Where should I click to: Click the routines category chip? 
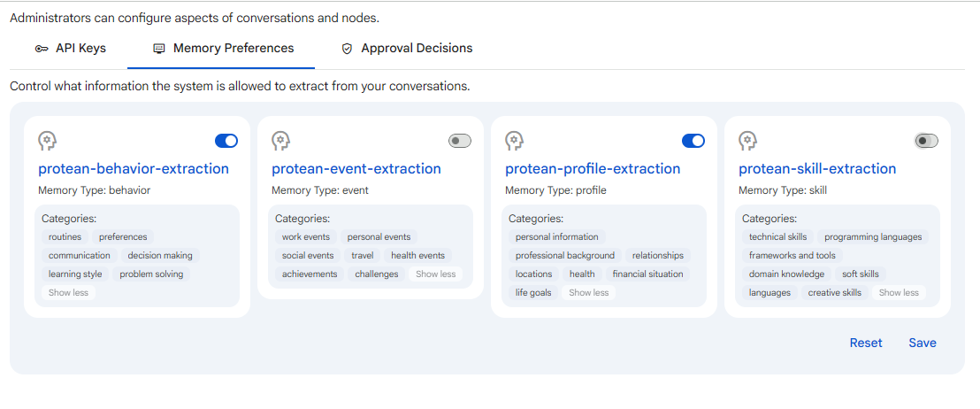(x=65, y=237)
